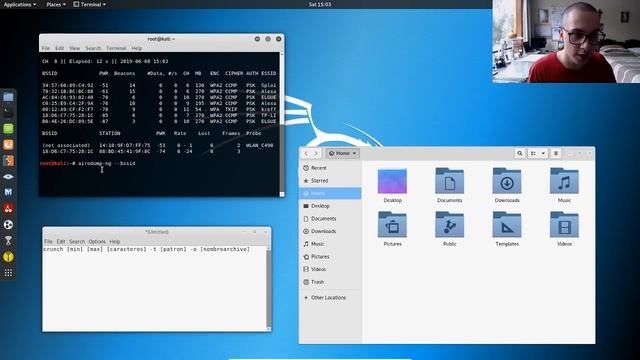Open the text editor File menu
The width and height of the screenshot is (640, 360).
pos(48,242)
